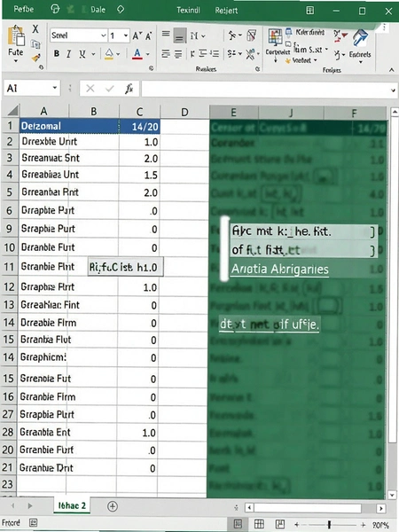Screen dimensions: 399x532
Task: Open the Texindl ribbon tab
Action: pyautogui.click(x=188, y=10)
